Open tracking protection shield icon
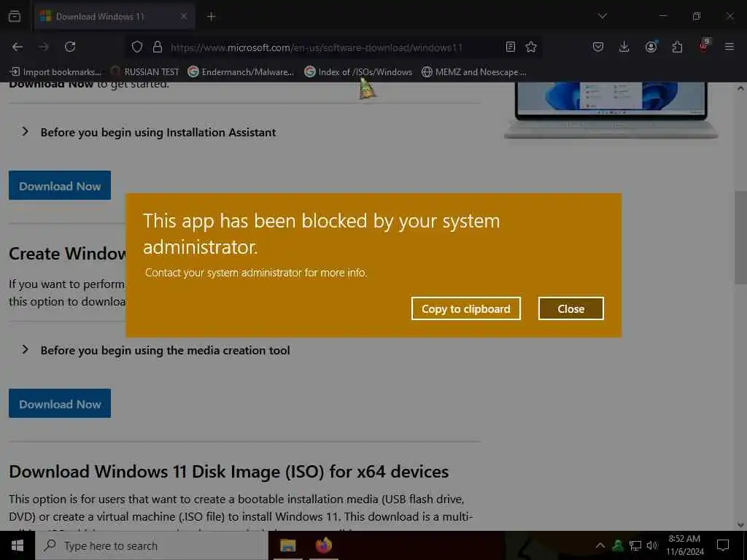Image resolution: width=747 pixels, height=560 pixels. click(x=137, y=47)
